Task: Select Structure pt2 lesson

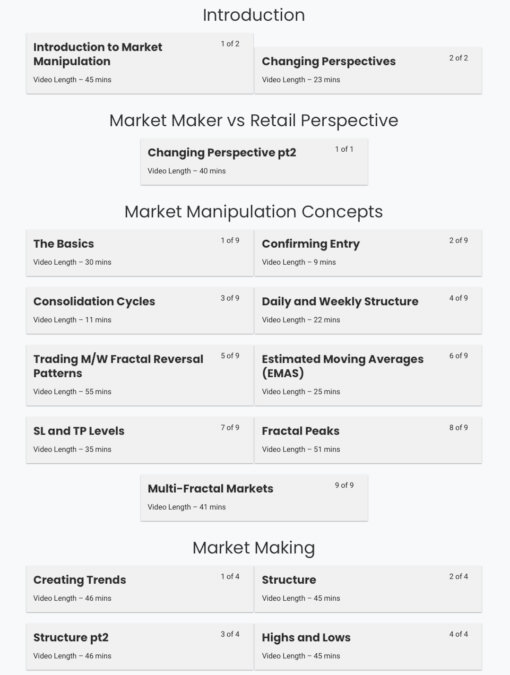Action: (x=139, y=647)
